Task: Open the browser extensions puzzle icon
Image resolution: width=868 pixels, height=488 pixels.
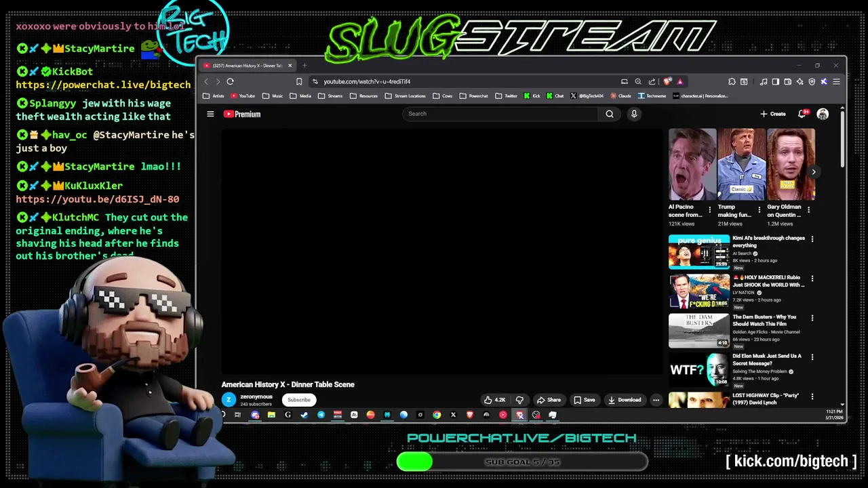Action: tap(732, 81)
